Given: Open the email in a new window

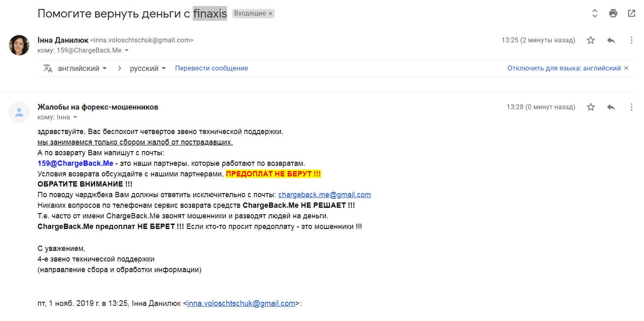Looking at the screenshot, I should tap(631, 13).
